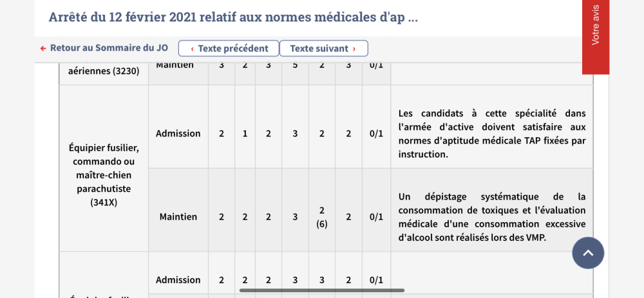Click the "Un dépistage systématique" paragraph
Screen dimensions: 644x298
pos(492,217)
